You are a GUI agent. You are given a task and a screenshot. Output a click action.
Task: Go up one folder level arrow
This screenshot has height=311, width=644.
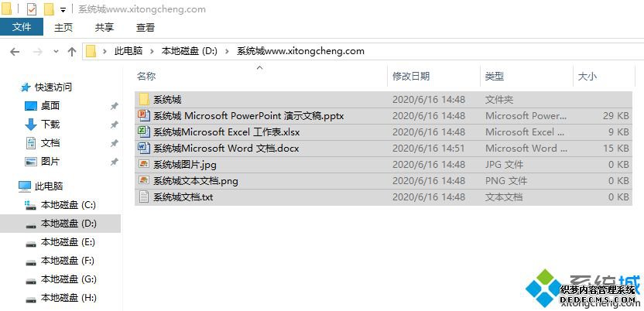pos(72,52)
